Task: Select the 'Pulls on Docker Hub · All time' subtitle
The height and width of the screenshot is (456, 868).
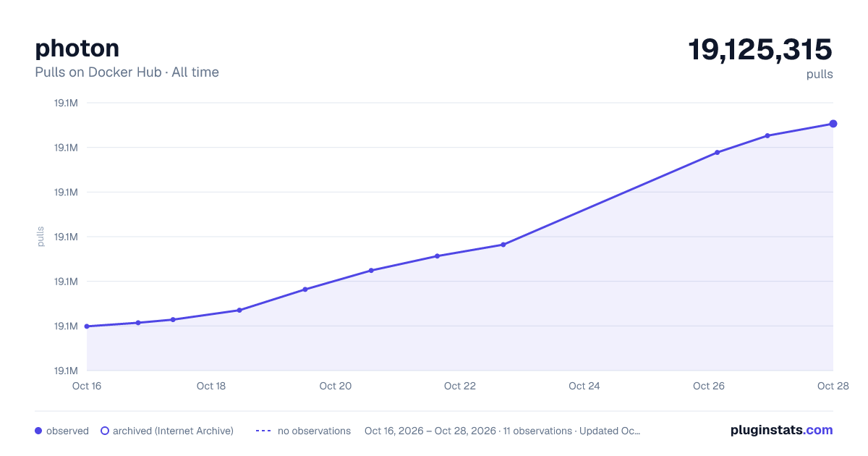Action: 127,72
